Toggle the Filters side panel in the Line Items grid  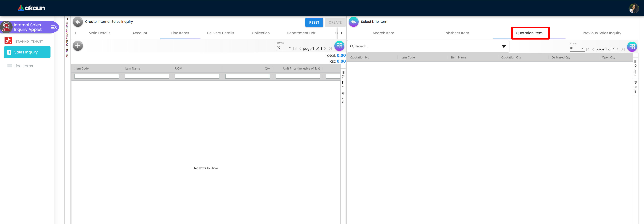click(x=343, y=98)
